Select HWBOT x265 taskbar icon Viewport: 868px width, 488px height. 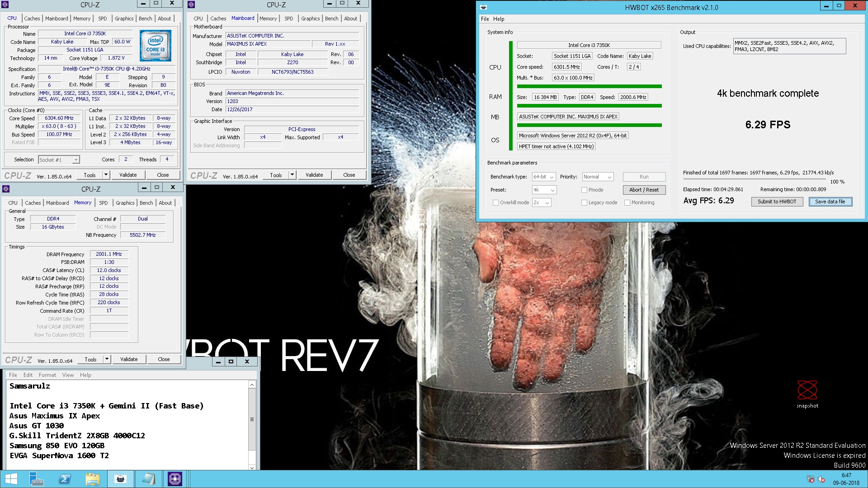coord(120,479)
